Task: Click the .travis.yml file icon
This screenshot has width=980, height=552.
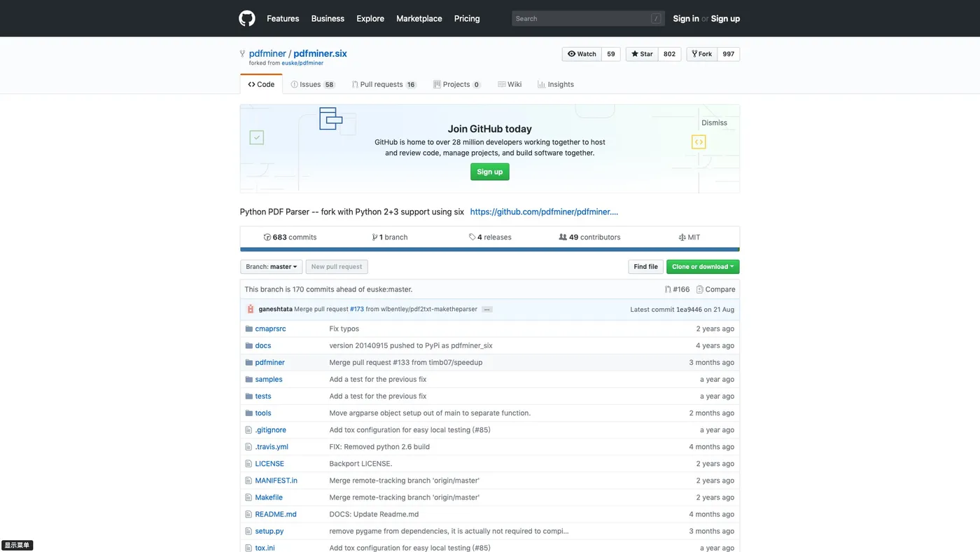Action: tap(248, 446)
